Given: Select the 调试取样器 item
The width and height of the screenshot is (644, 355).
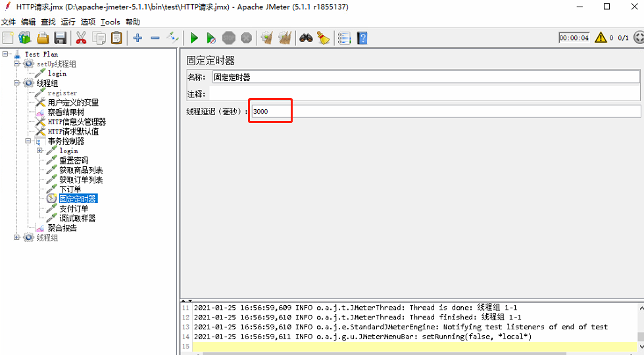Looking at the screenshot, I should [x=77, y=218].
